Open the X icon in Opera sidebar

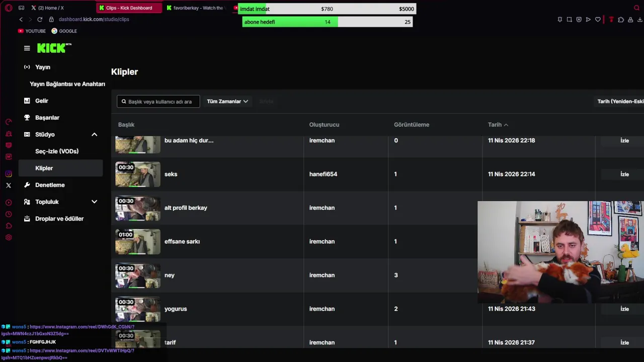[9, 186]
